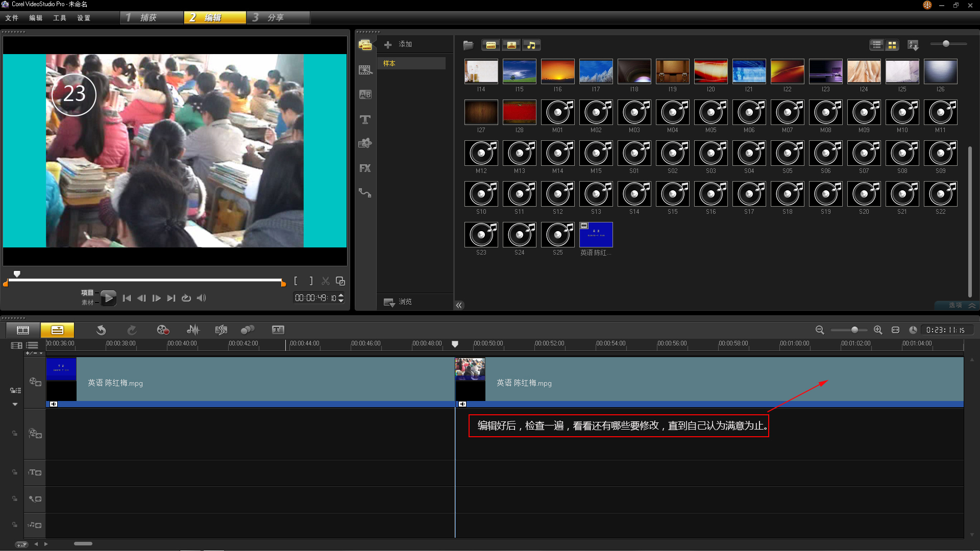Open the Subtitle Editor icon
Image resolution: width=980 pixels, height=551 pixels.
point(278,330)
